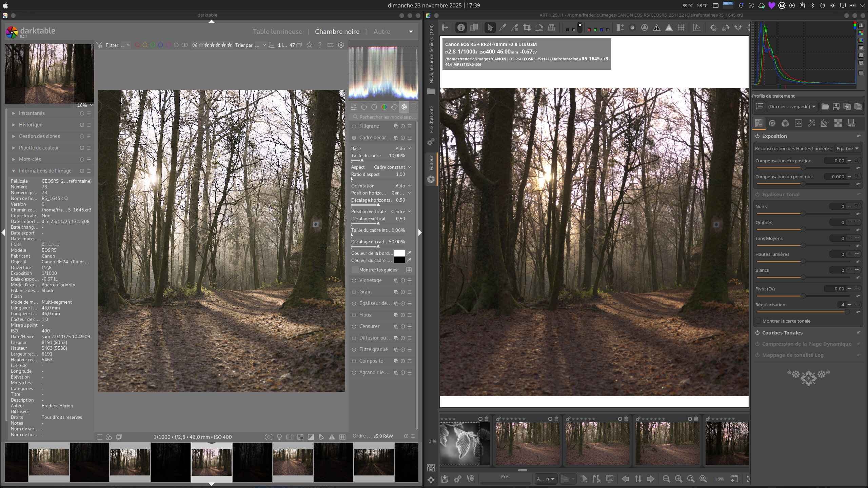Image resolution: width=868 pixels, height=488 pixels.
Task: Check the Montrer les guides box
Action: coord(355,270)
